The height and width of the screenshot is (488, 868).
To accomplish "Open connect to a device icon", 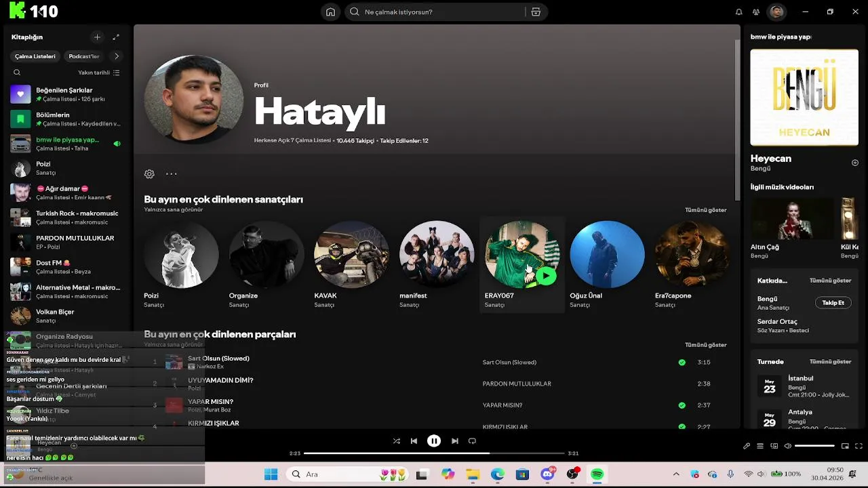I will (x=774, y=446).
